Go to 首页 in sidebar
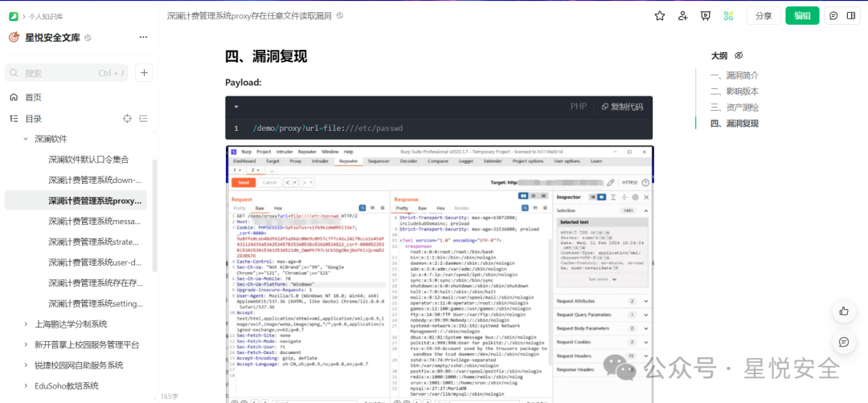Viewport: 868px width, 403px height. tap(33, 97)
